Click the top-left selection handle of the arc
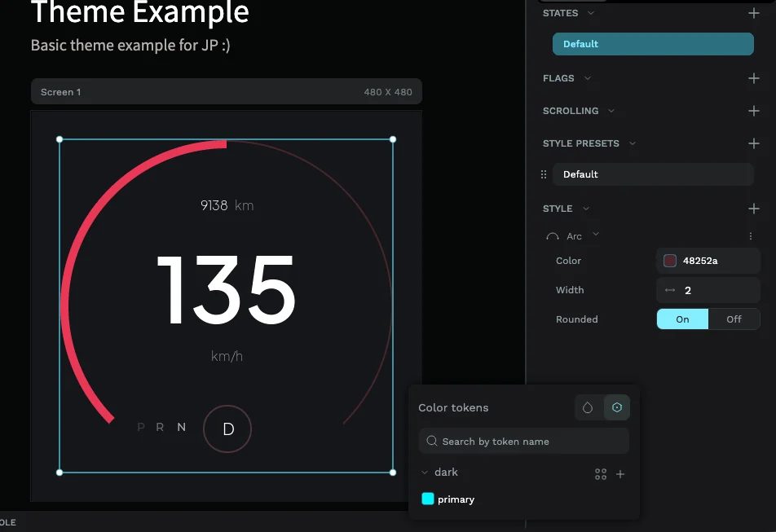 coord(60,139)
